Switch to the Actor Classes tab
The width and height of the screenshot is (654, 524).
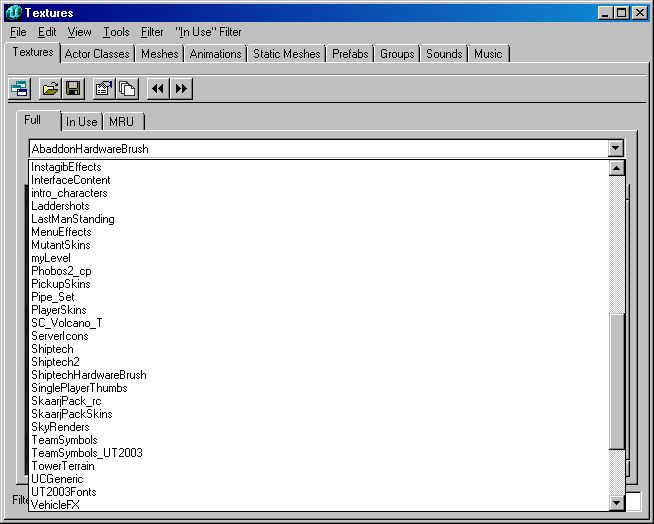click(x=97, y=54)
